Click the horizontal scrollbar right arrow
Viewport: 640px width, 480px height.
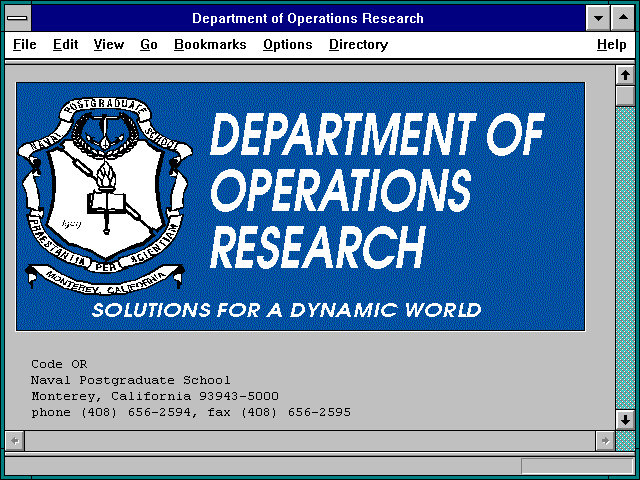coord(605,441)
